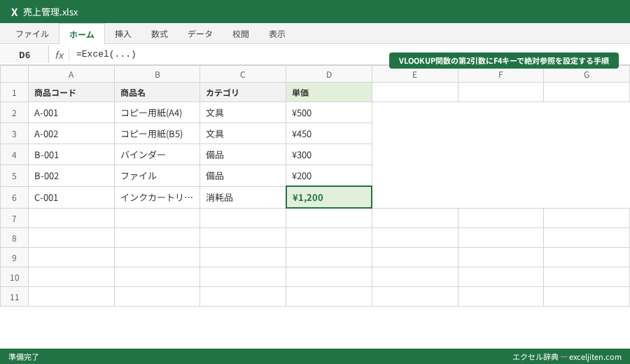
Task: Select the コピー用紙(A4) cell
Action: click(x=157, y=113)
